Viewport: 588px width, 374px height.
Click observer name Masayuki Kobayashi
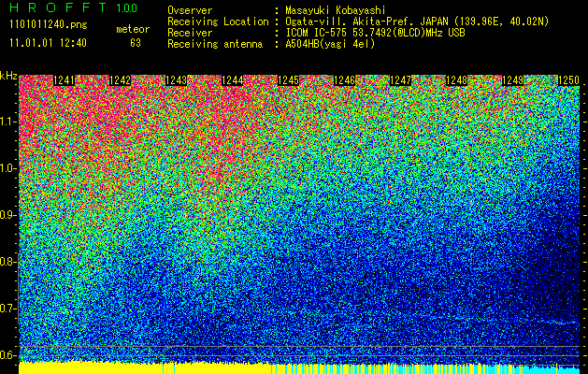(336, 10)
